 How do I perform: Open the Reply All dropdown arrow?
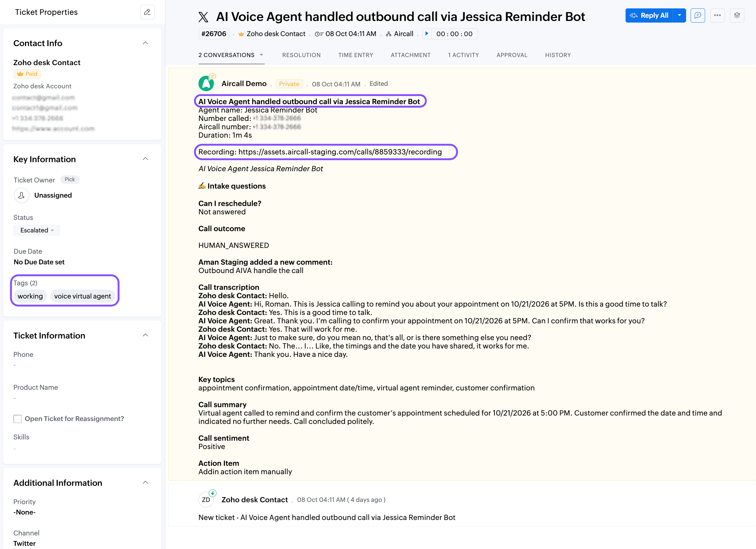coord(679,15)
